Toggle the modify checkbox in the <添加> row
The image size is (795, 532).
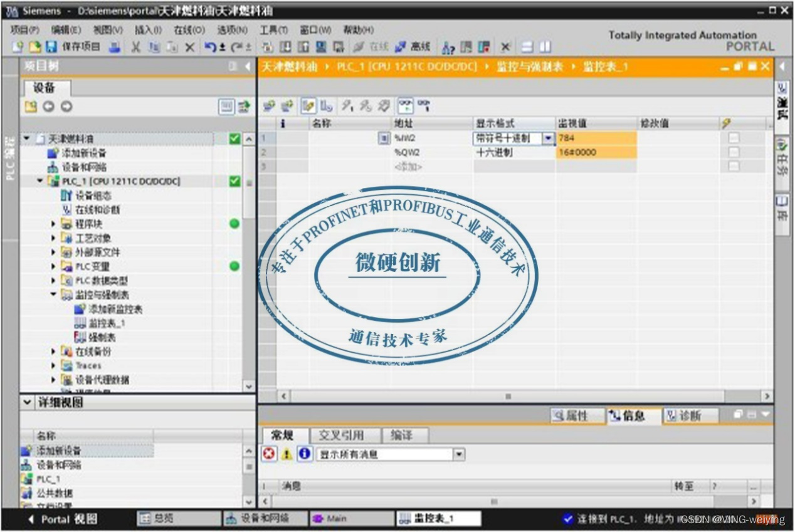coord(734,167)
